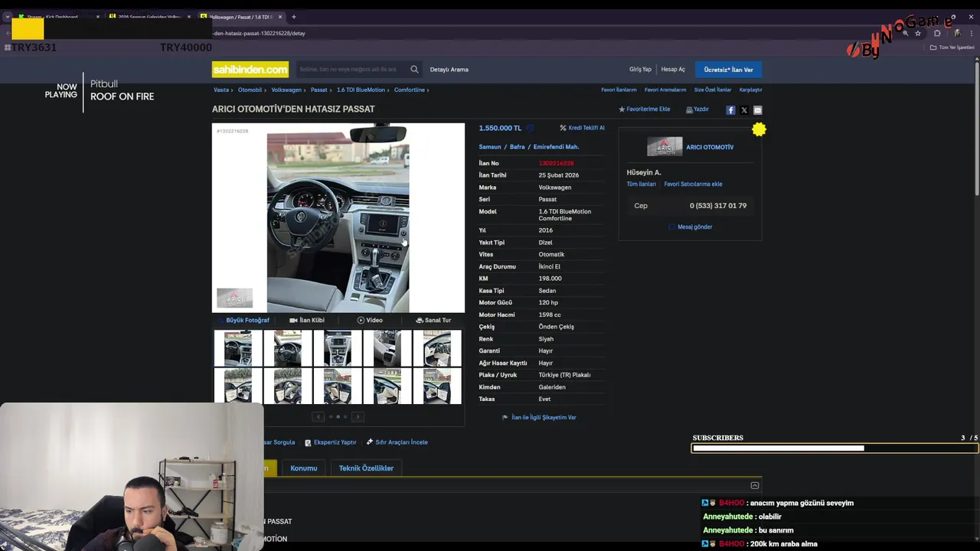Image resolution: width=980 pixels, height=551 pixels.
Task: Share the listing on Facebook
Action: click(730, 110)
